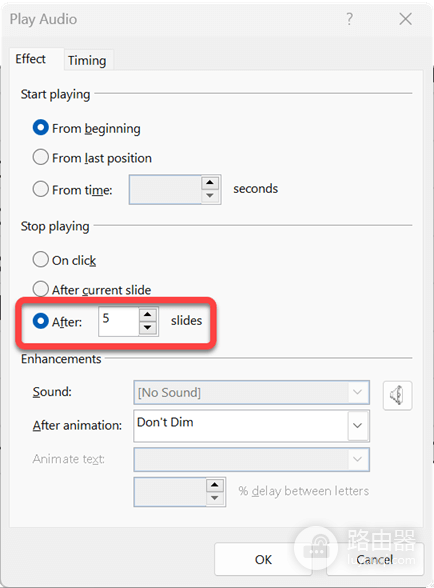Switch to the Timing tab
This screenshot has width=434, height=588.
tap(87, 60)
